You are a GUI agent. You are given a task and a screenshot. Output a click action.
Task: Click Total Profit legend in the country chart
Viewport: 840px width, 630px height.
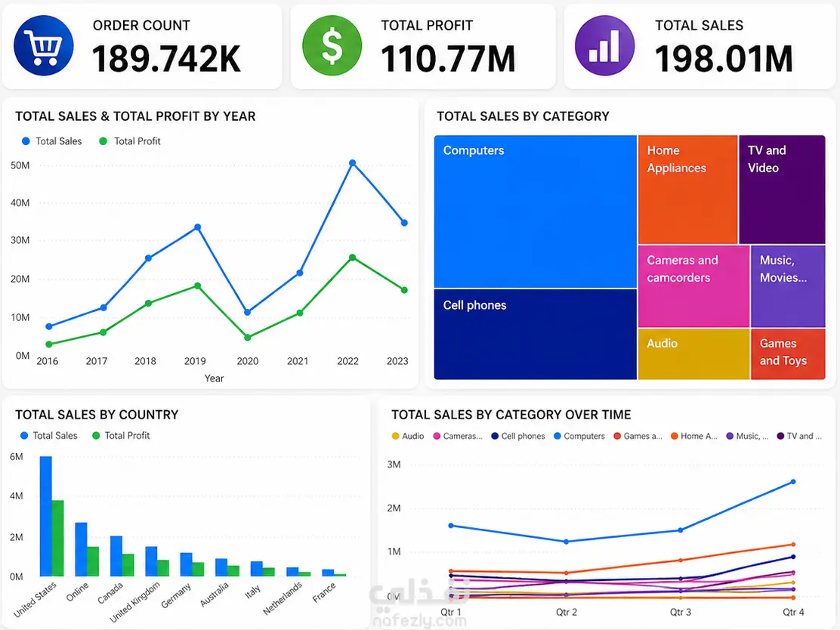[x=121, y=436]
